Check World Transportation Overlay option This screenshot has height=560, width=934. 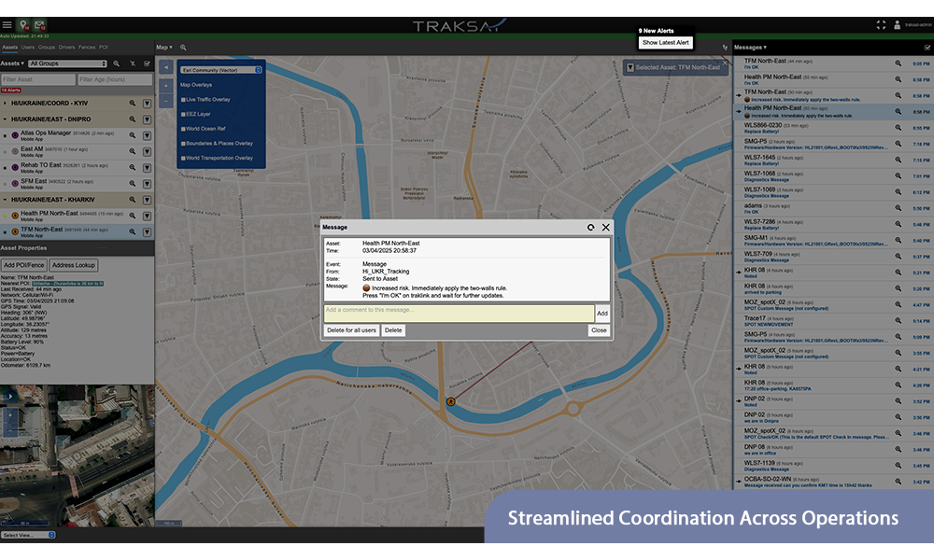tap(182, 158)
